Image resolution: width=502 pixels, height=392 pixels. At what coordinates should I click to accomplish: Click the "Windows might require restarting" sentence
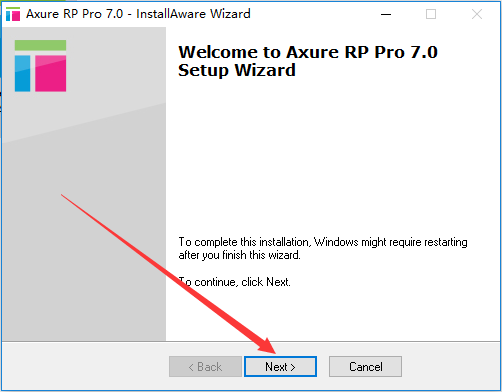click(391, 242)
